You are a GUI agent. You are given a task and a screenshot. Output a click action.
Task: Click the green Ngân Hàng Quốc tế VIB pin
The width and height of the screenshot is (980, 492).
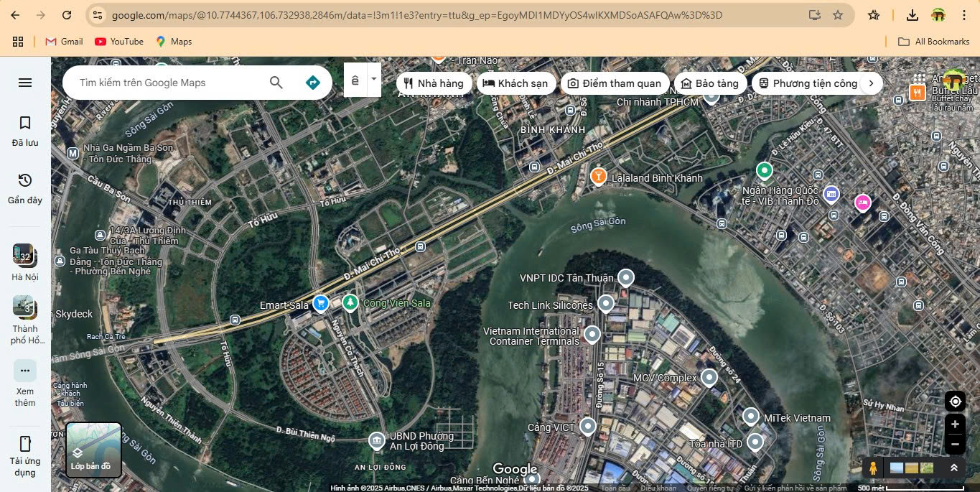coord(765,171)
